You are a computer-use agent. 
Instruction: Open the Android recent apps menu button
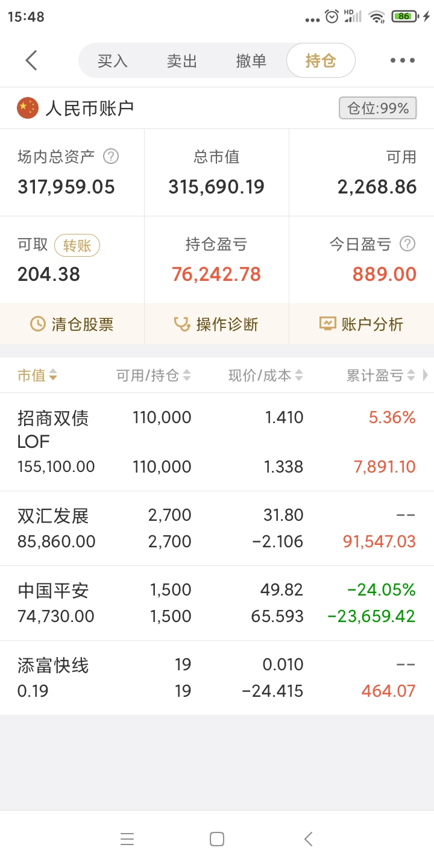(127, 839)
